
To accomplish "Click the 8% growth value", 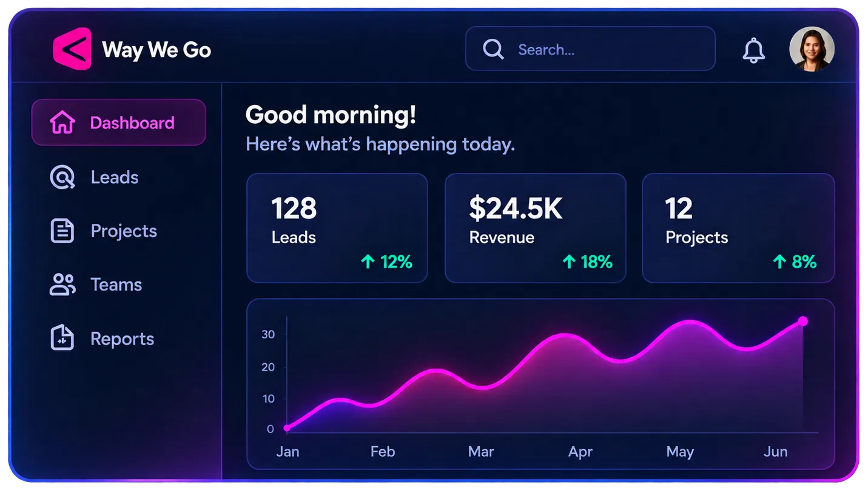I will pyautogui.click(x=804, y=262).
